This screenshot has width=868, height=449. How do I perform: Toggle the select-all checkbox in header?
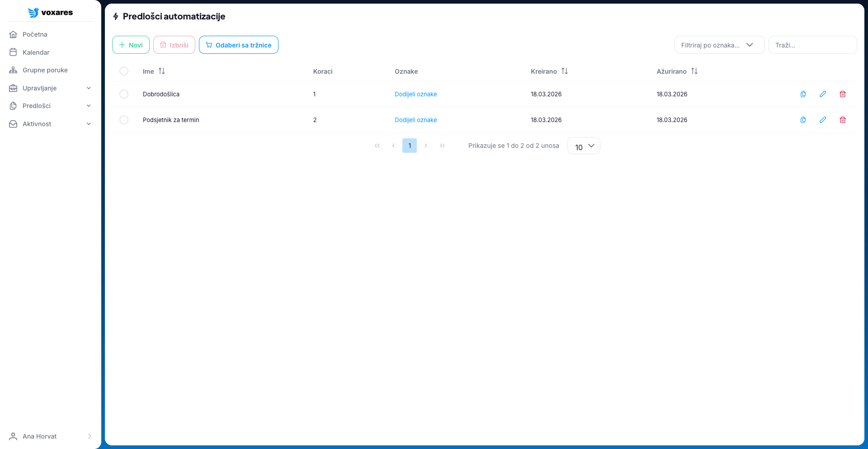coord(124,71)
